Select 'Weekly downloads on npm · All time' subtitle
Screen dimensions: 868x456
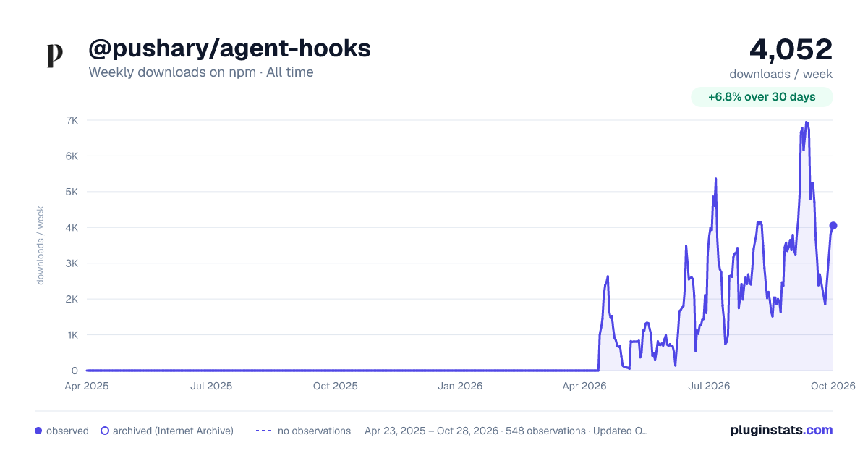click(x=201, y=72)
